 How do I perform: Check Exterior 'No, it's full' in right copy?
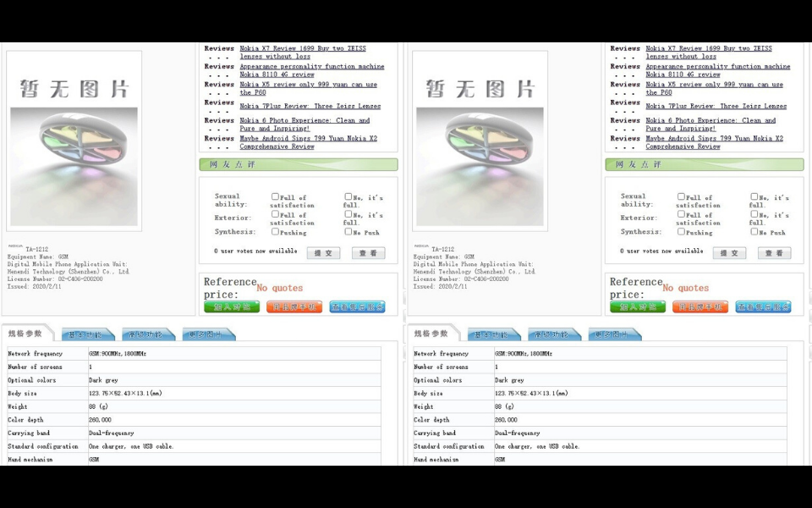pos(754,214)
